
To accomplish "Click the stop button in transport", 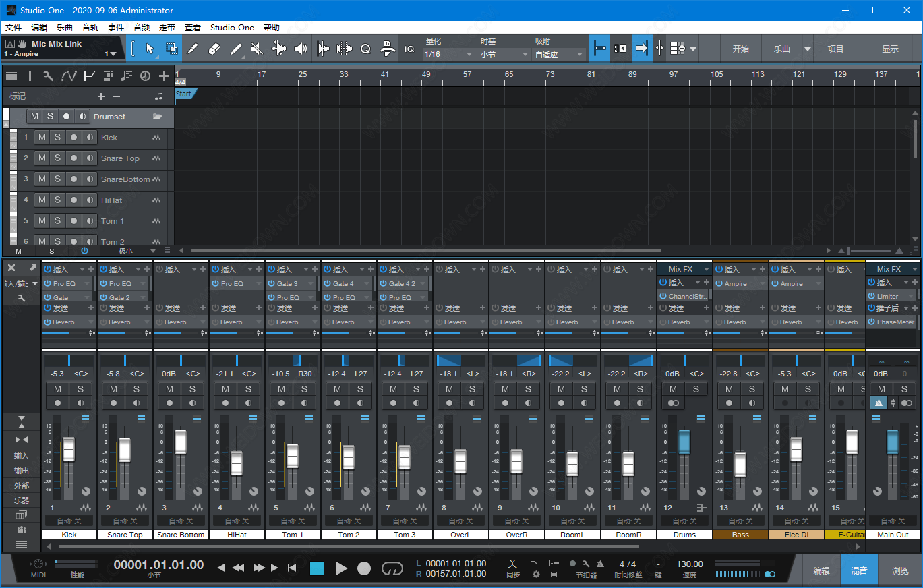I will [x=317, y=568].
